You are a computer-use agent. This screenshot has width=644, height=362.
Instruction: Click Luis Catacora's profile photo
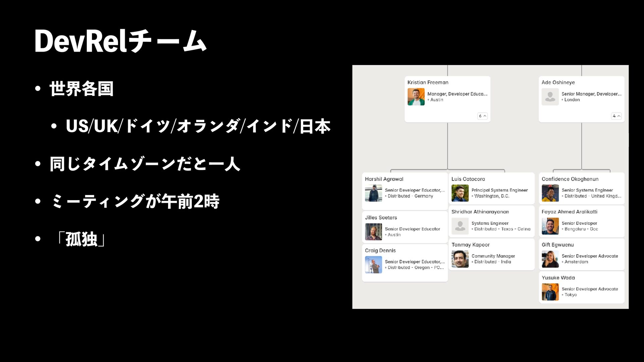tap(460, 193)
